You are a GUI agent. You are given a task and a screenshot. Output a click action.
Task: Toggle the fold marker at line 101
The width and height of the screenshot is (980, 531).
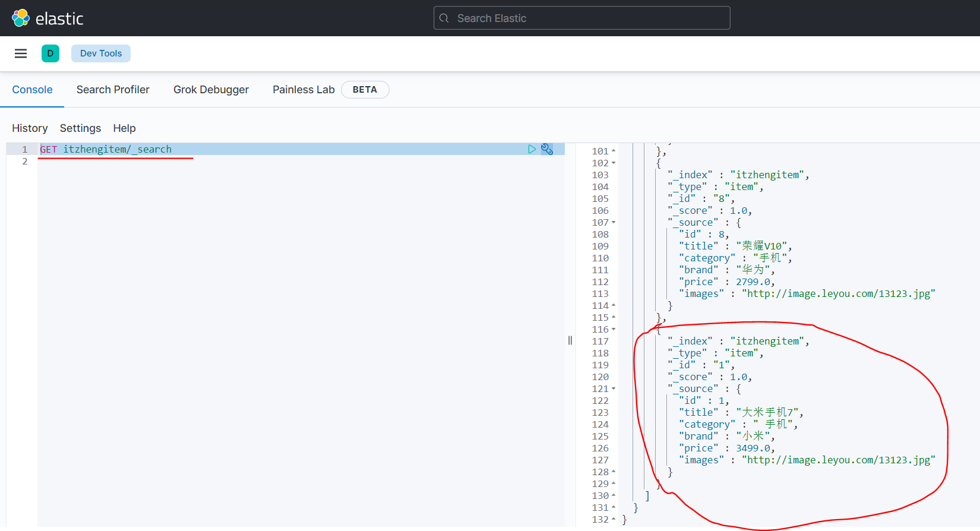tap(614, 151)
